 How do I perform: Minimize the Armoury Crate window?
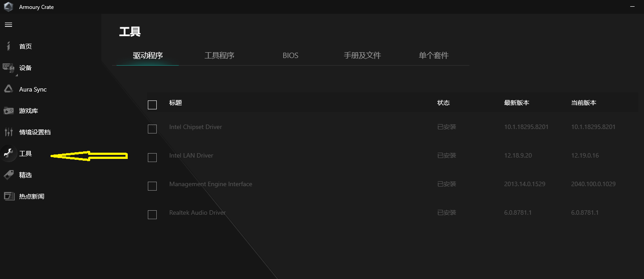[632, 7]
